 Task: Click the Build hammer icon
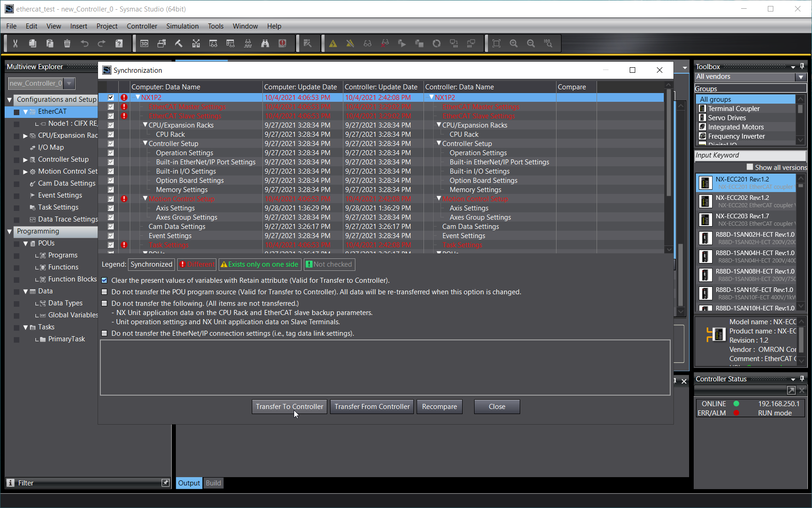pyautogui.click(x=179, y=43)
